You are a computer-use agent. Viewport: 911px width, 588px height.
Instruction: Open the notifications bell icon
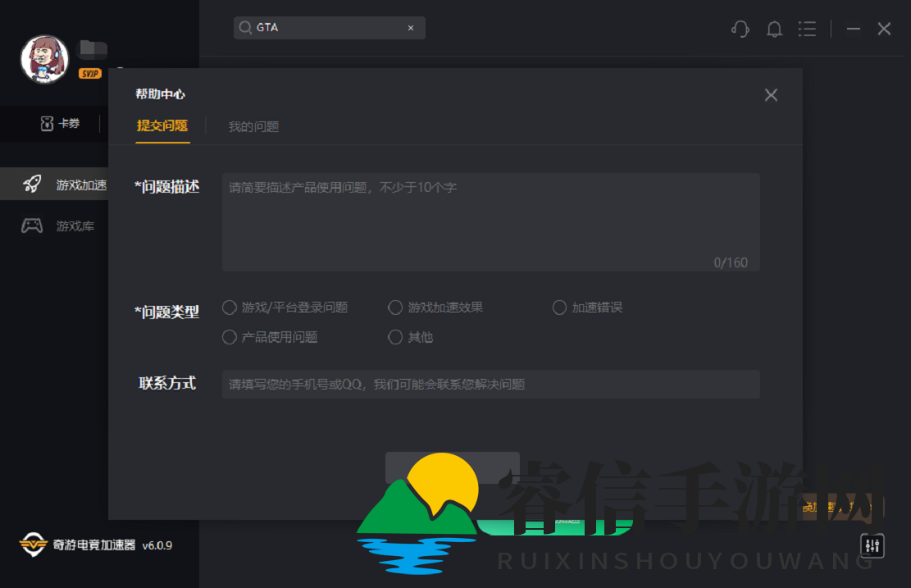pyautogui.click(x=773, y=29)
